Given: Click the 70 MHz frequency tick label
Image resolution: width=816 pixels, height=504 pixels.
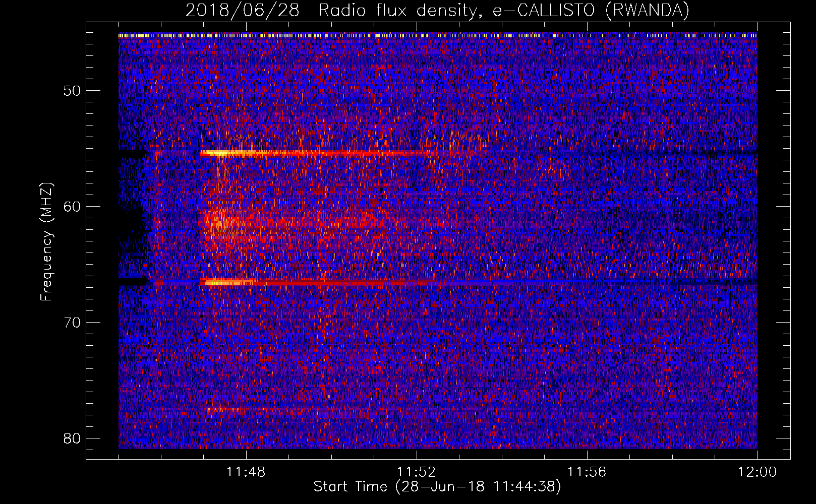Looking at the screenshot, I should click(73, 322).
